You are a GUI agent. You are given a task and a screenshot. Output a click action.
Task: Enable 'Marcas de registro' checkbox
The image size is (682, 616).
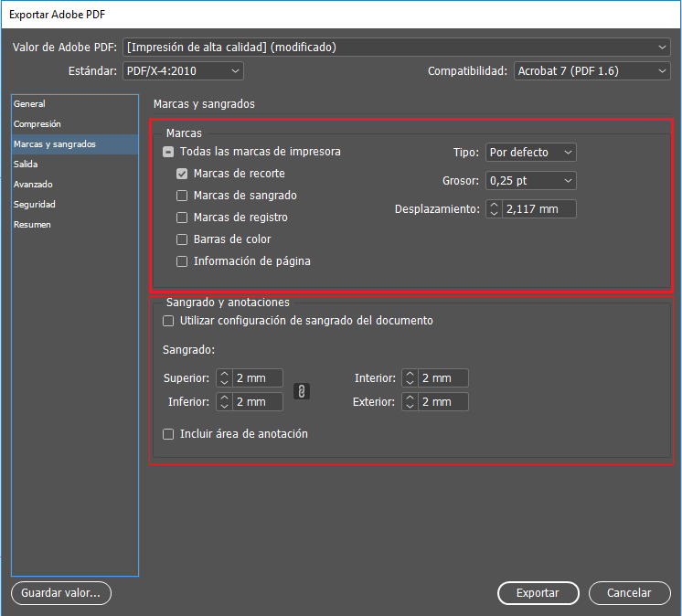(182, 218)
